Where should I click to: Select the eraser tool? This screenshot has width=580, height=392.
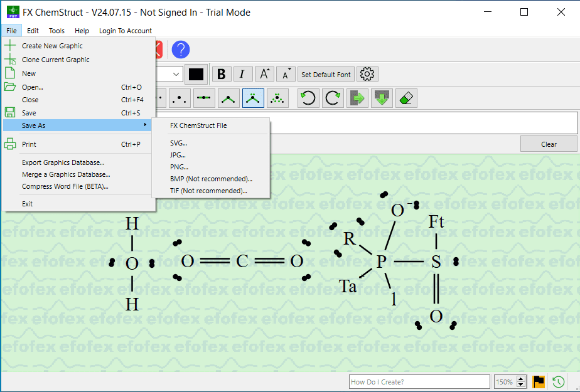(406, 98)
